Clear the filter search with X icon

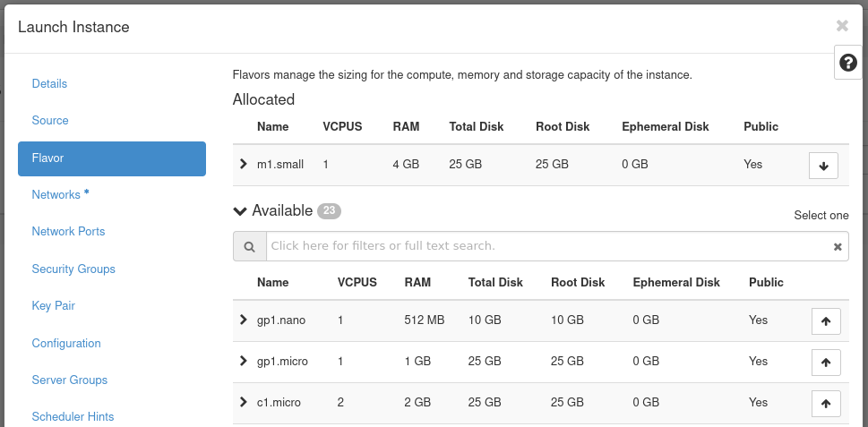[838, 246]
